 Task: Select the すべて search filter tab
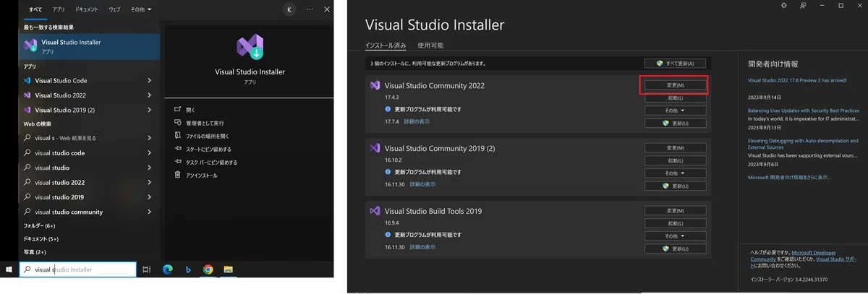coord(35,9)
